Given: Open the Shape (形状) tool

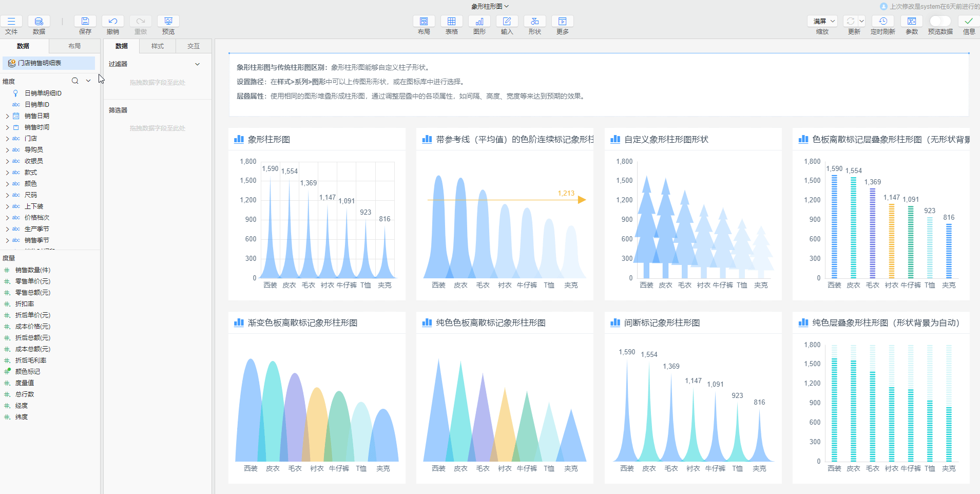Looking at the screenshot, I should 534,22.
